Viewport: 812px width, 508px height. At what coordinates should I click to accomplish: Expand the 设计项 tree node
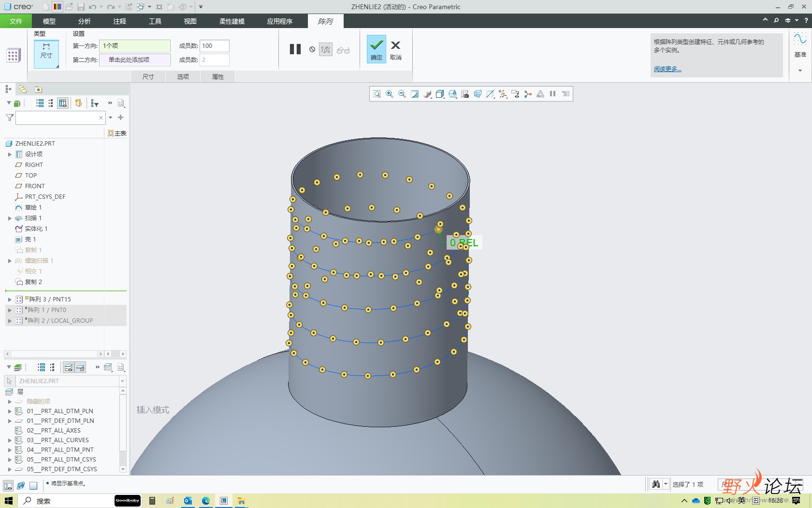(x=10, y=154)
